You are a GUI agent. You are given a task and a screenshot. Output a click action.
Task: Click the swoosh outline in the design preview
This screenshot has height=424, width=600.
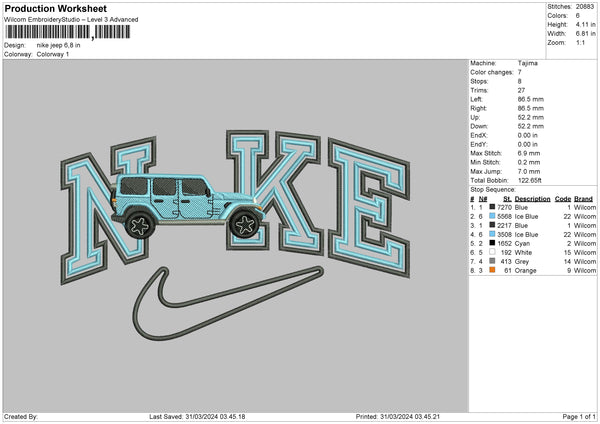(228, 302)
